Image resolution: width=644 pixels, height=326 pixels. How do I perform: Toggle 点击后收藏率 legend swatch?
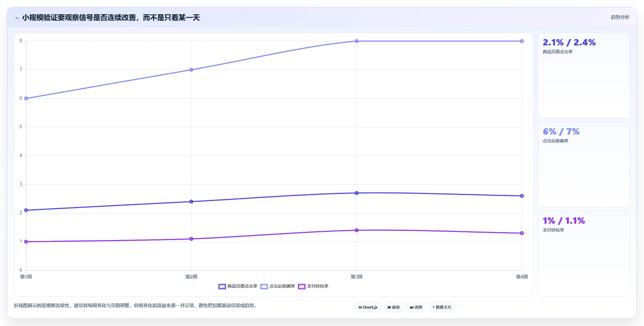coord(264,287)
